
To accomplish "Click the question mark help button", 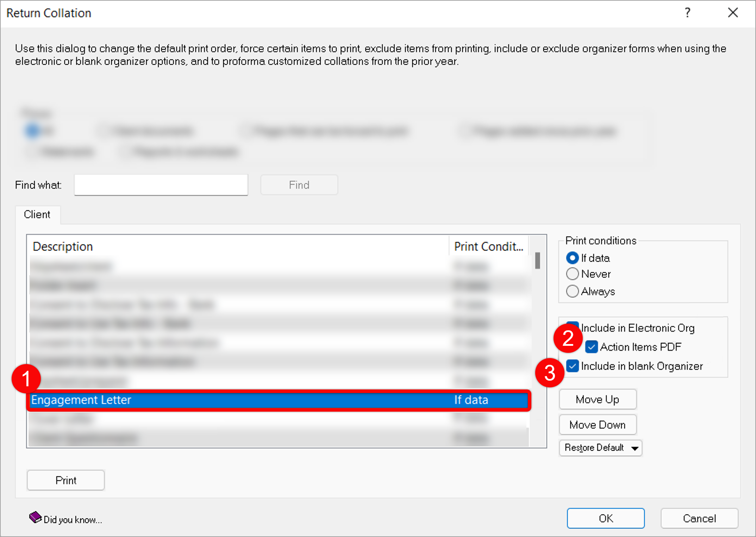I will point(688,13).
